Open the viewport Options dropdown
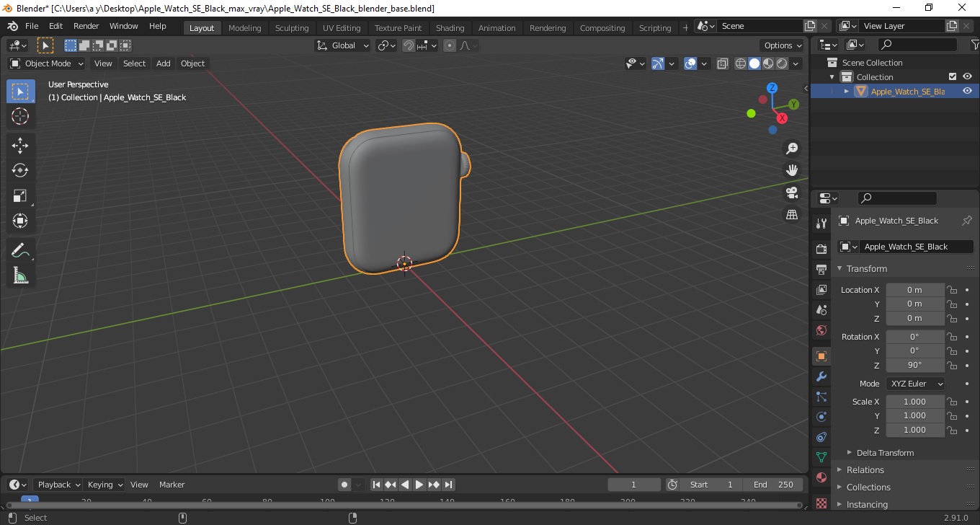980x525 pixels. 783,45
